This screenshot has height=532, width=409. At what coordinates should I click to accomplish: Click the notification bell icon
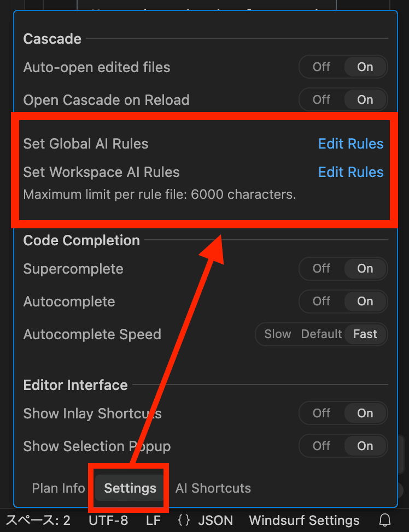tap(385, 520)
